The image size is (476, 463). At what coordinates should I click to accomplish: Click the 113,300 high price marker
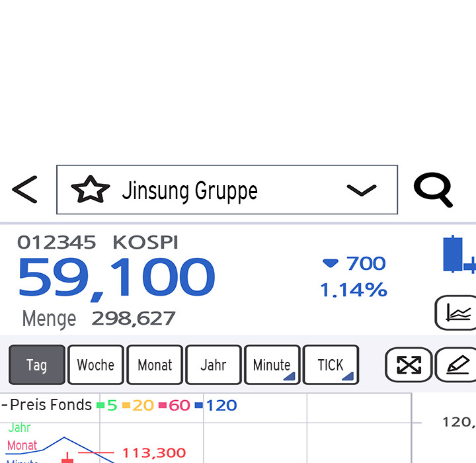pyautogui.click(x=154, y=453)
